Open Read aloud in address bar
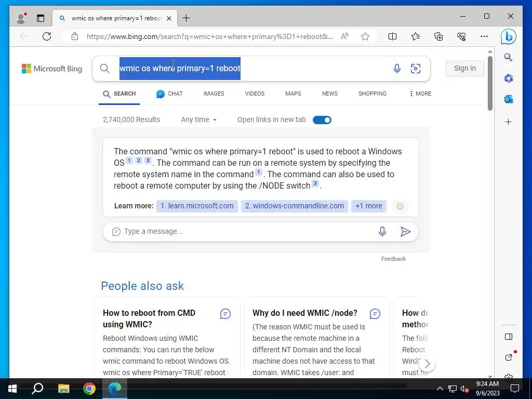The height and width of the screenshot is (399, 532). pos(344,36)
